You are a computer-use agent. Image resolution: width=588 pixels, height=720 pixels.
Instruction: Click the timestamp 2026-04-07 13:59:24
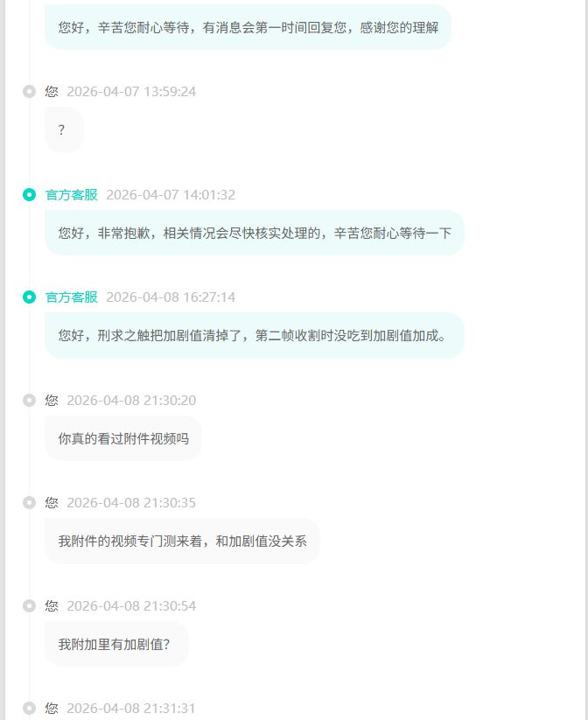coord(131,91)
